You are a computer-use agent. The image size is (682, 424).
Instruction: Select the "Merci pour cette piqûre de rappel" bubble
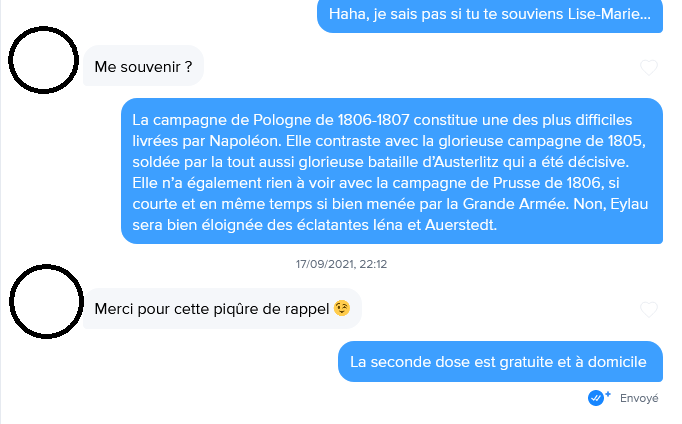221,309
